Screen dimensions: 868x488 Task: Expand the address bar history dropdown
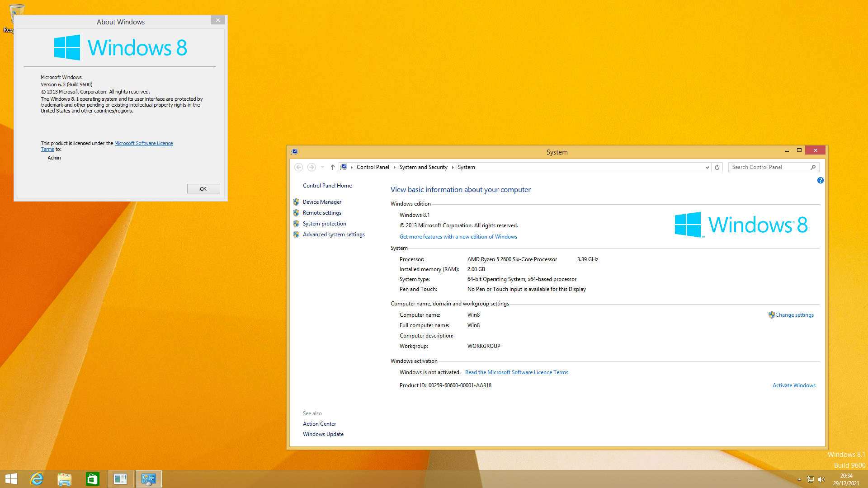tap(707, 167)
